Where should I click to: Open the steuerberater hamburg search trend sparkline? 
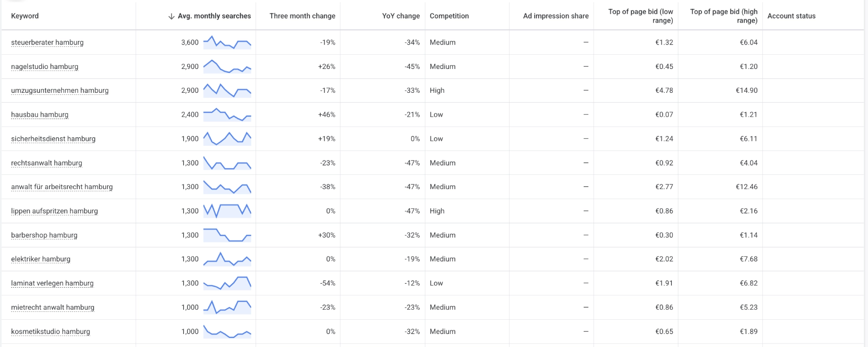pyautogui.click(x=227, y=43)
